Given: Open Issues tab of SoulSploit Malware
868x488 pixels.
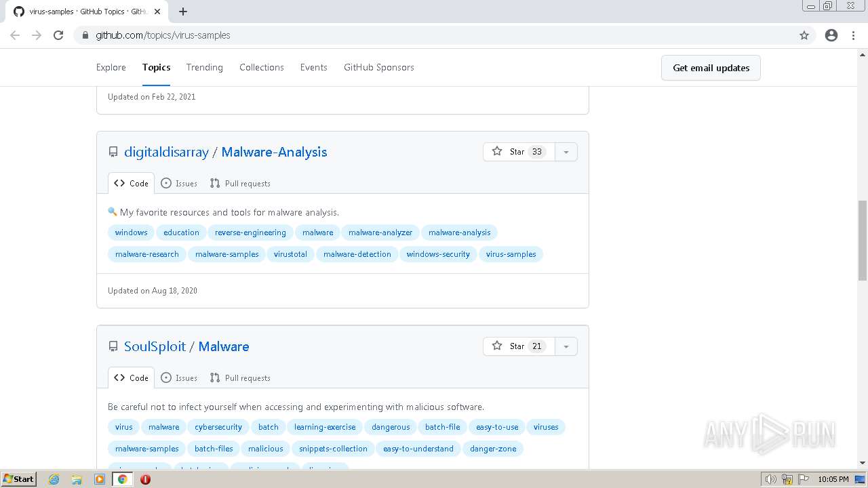Looking at the screenshot, I should [x=179, y=378].
